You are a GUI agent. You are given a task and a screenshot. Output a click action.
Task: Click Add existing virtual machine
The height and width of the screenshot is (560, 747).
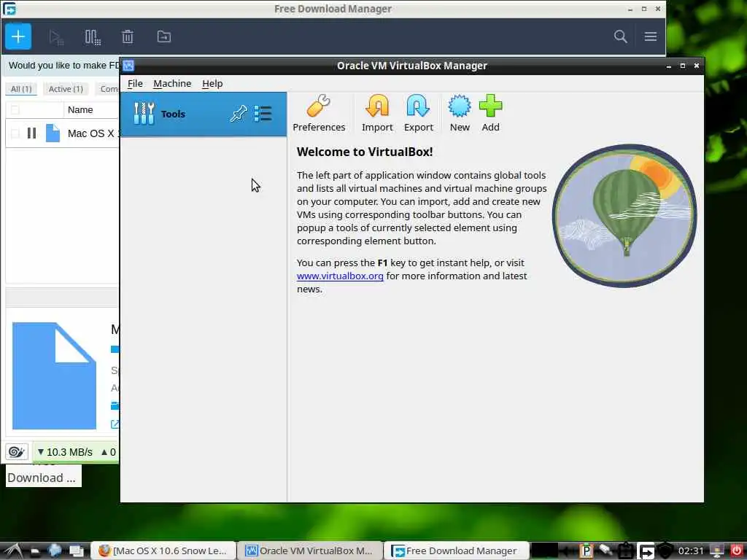[x=490, y=113]
